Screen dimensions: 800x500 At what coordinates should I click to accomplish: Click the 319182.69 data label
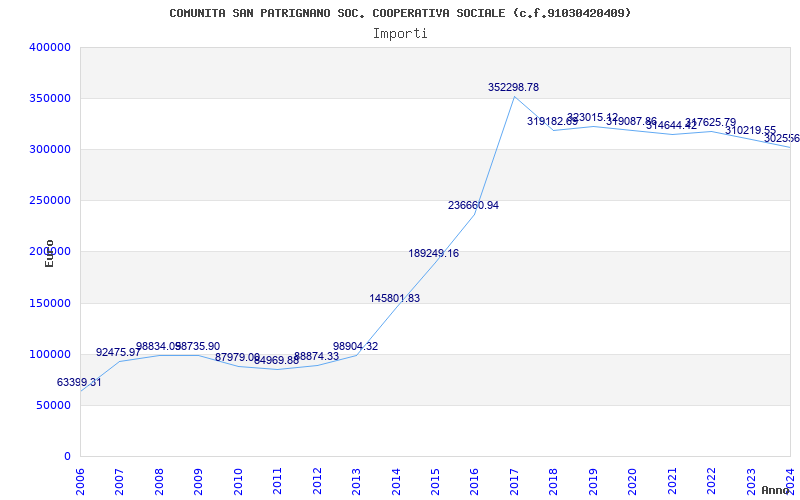553,121
